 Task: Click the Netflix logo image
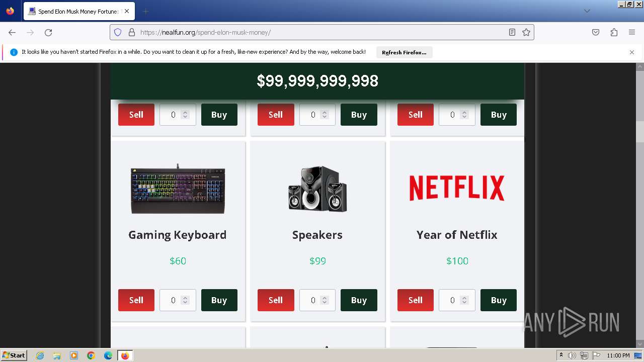coord(457,188)
